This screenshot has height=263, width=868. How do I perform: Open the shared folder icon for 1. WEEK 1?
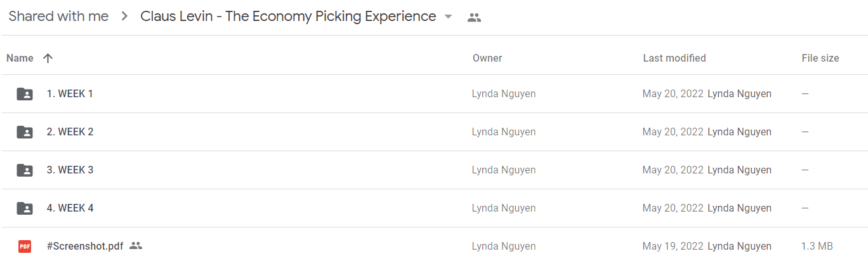(x=25, y=94)
